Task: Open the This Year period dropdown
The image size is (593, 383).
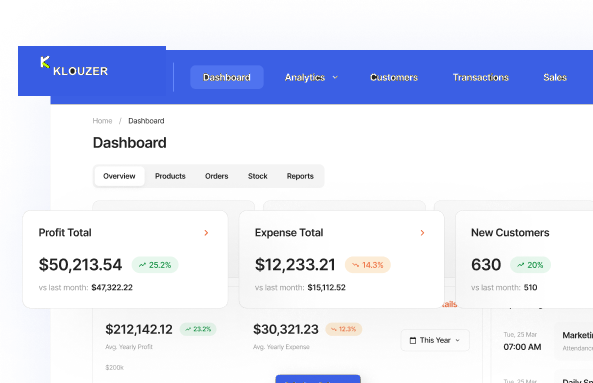Action: pos(435,340)
